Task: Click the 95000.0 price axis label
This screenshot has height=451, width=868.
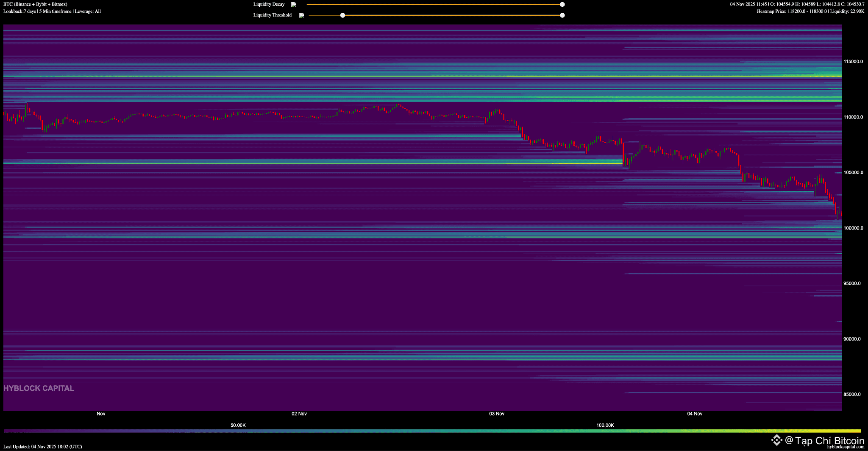Action: [852, 283]
